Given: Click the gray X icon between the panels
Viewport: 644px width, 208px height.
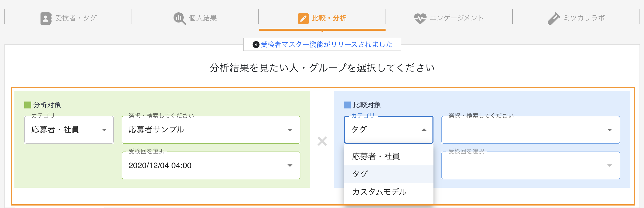Looking at the screenshot, I should click(x=322, y=141).
